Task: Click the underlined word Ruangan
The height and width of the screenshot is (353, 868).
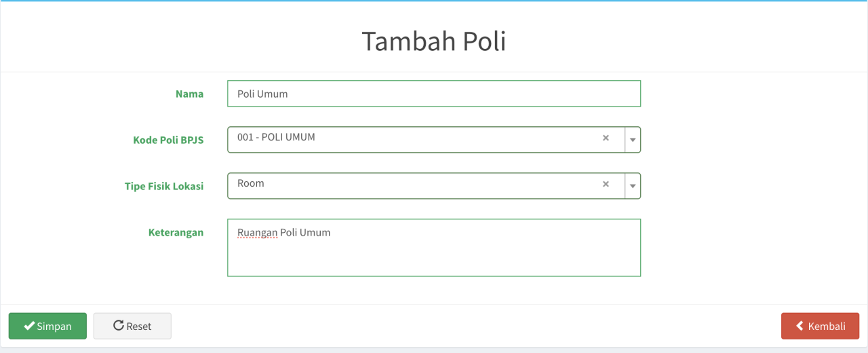Action: 258,233
